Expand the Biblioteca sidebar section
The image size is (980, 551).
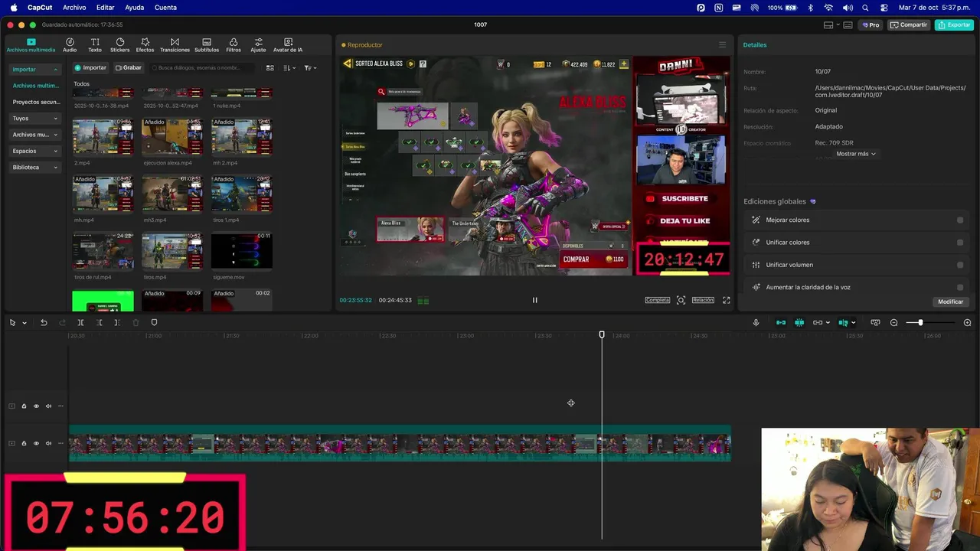point(55,168)
